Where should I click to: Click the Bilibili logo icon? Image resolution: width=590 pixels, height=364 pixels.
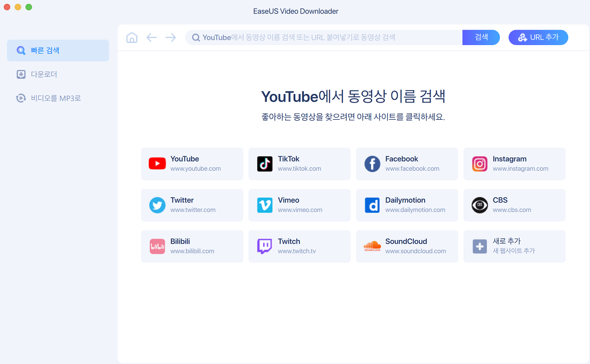(157, 246)
